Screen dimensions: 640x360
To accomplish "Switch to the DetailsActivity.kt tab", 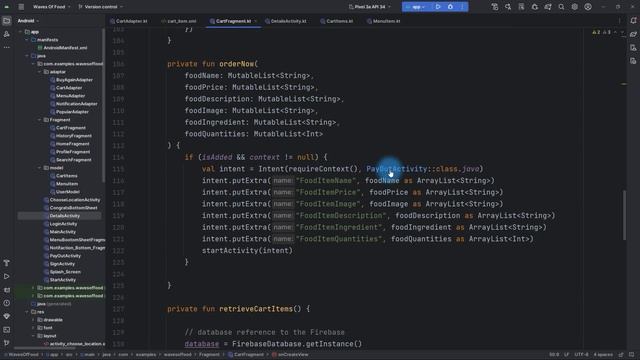I will point(286,21).
